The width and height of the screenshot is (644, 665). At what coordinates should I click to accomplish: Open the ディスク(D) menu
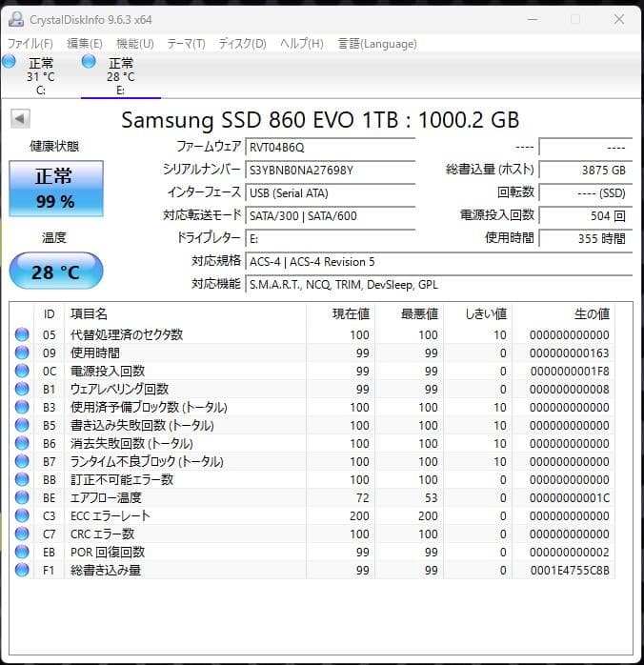coord(243,44)
